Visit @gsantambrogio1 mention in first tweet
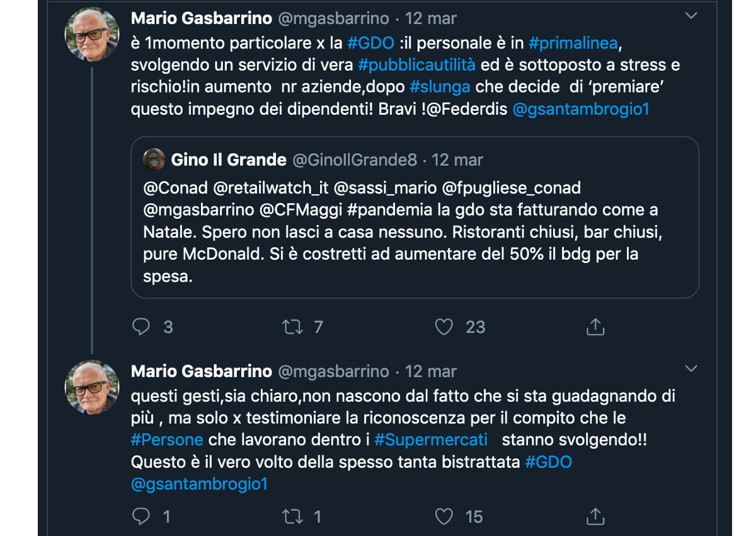 coord(581,109)
